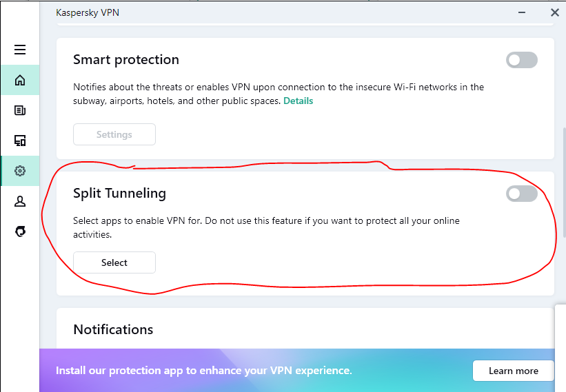This screenshot has width=566, height=392.
Task: Click the Split Tunneling section title
Action: [119, 194]
